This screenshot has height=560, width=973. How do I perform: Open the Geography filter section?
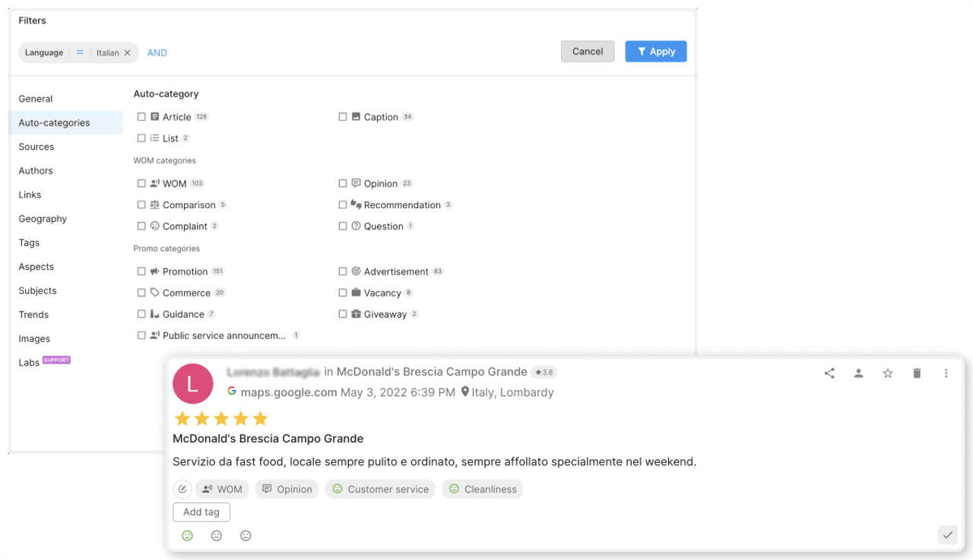click(x=43, y=219)
